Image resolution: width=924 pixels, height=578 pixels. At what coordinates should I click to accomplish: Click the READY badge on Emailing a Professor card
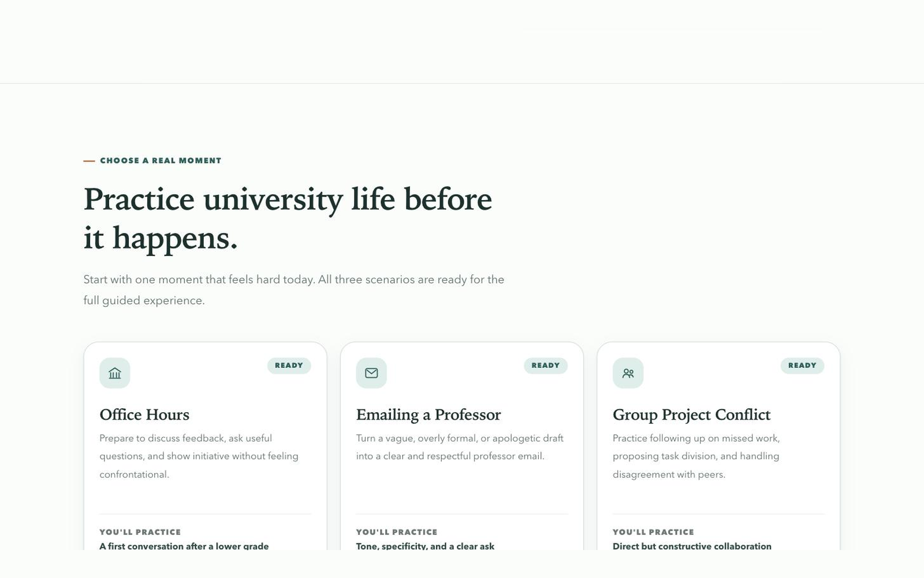pyautogui.click(x=546, y=365)
